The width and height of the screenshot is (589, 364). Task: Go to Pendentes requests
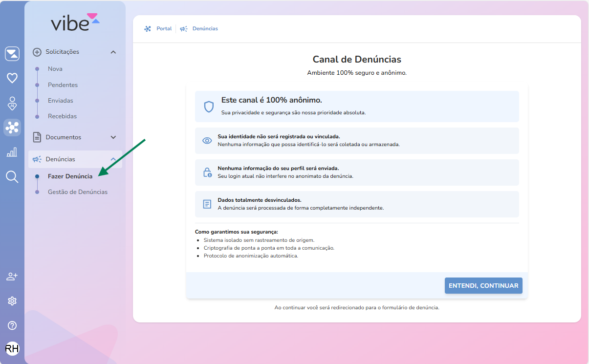coord(63,85)
